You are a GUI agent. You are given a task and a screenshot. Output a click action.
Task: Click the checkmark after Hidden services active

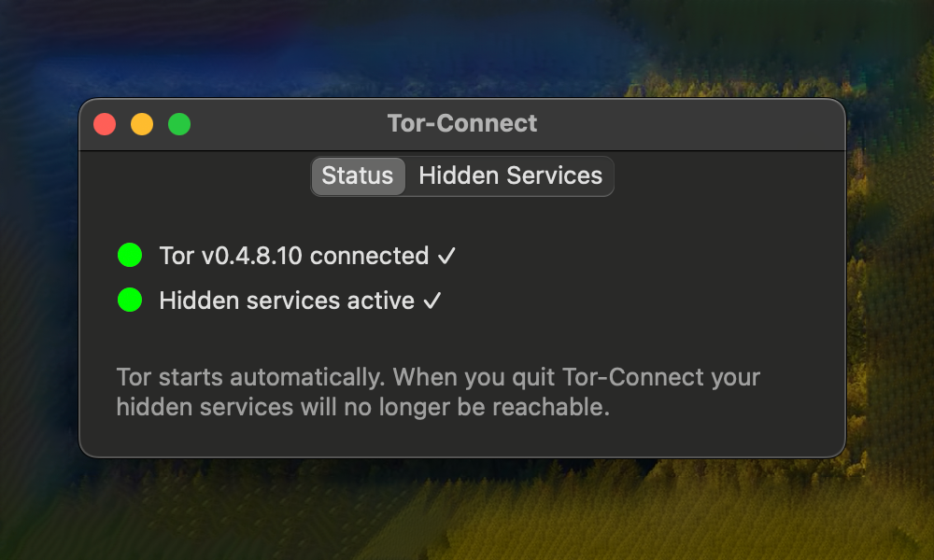point(432,301)
